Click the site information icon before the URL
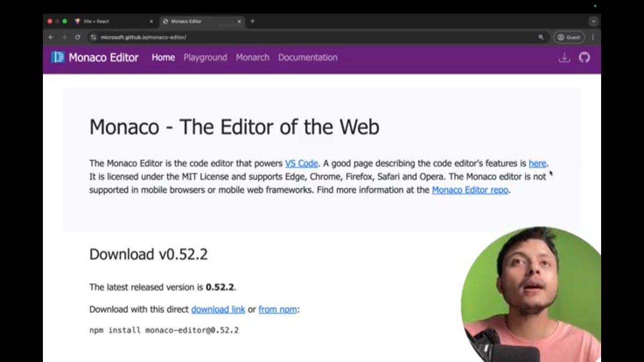Image resolution: width=644 pixels, height=362 pixels. [x=93, y=37]
